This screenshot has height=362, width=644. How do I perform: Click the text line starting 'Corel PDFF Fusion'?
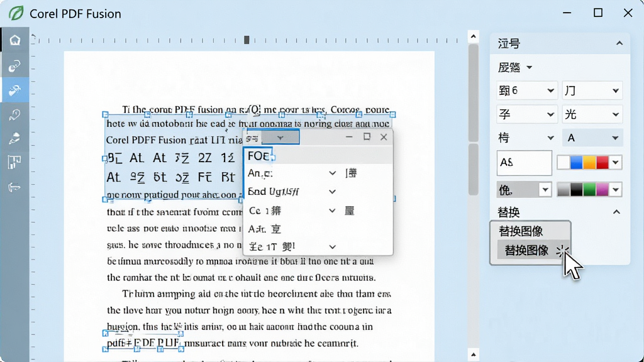174,140
